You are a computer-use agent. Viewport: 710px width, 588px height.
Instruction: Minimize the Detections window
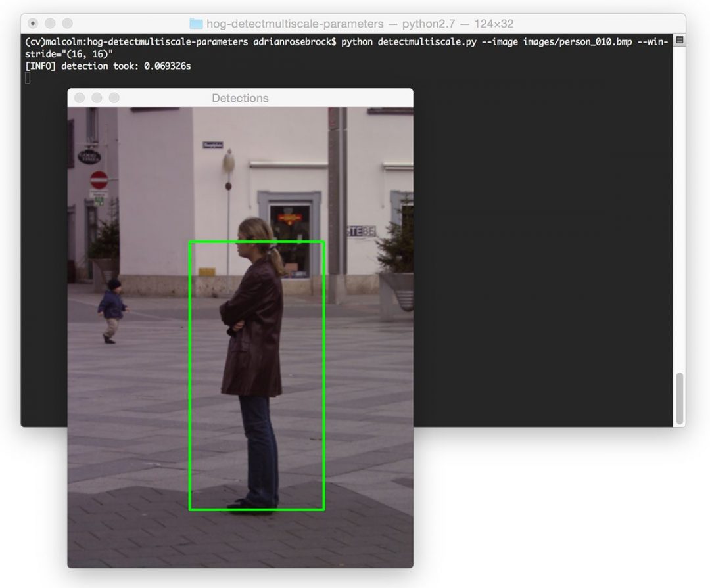click(97, 98)
